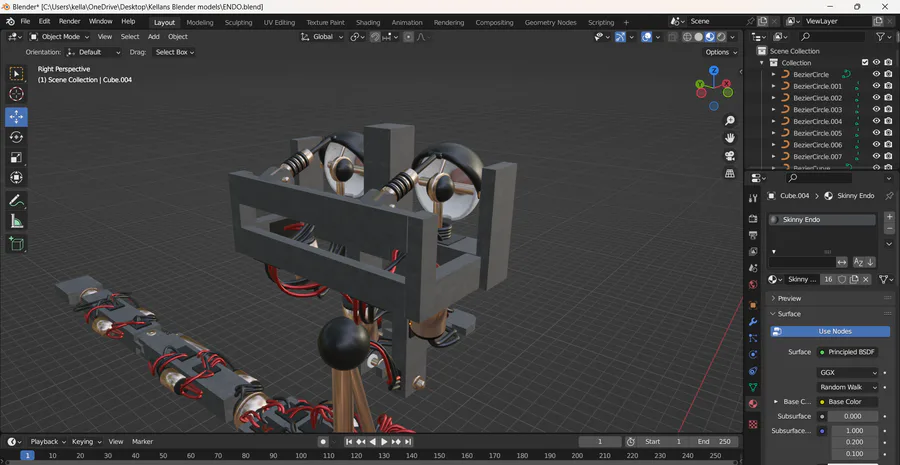Viewport: 900px width, 465px height.
Task: Toggle viewport overlays button
Action: [647, 37]
